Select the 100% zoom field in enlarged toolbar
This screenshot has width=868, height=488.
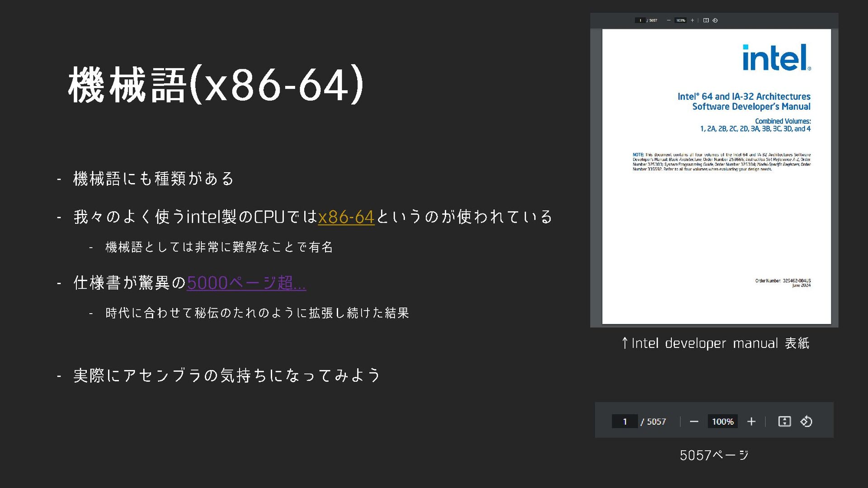click(x=722, y=422)
